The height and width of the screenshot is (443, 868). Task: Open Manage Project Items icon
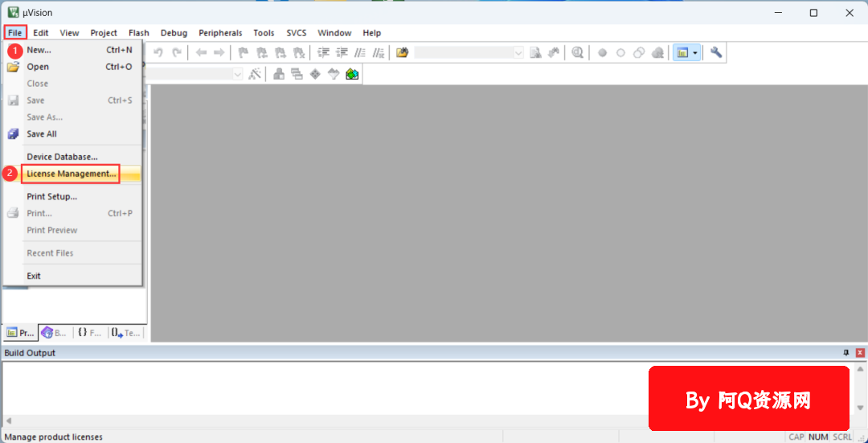pyautogui.click(x=280, y=74)
